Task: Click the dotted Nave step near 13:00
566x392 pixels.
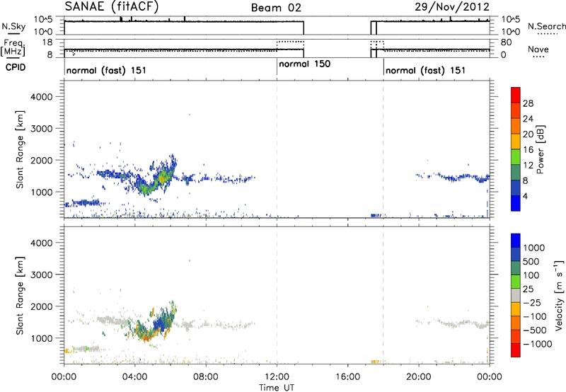Action: pyautogui.click(x=291, y=42)
